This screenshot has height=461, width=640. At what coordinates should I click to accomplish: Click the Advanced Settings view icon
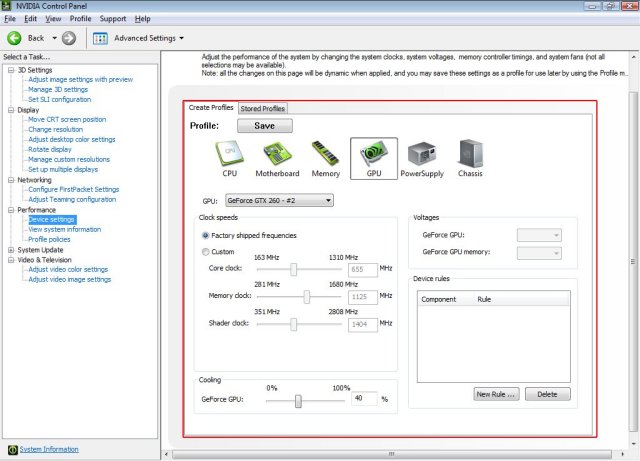click(100, 38)
